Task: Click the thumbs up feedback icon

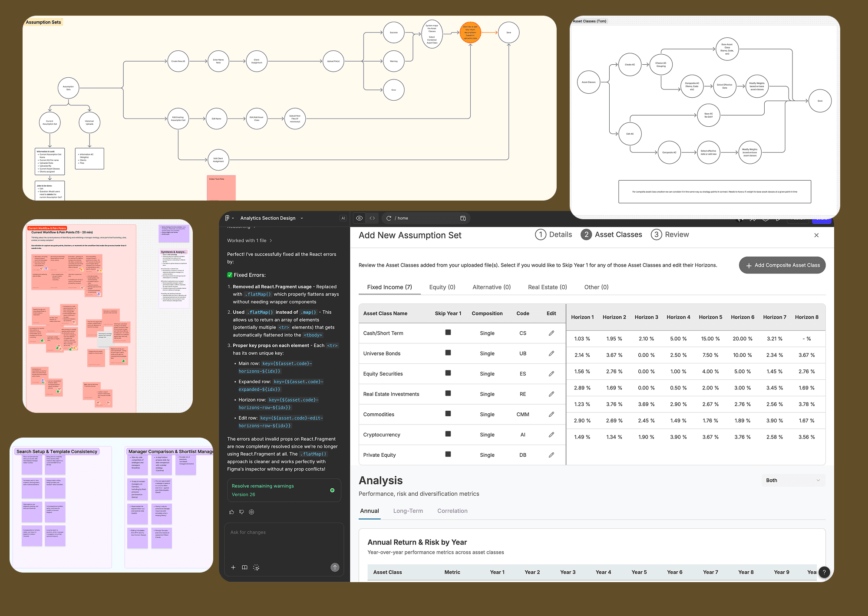Action: [x=231, y=512]
